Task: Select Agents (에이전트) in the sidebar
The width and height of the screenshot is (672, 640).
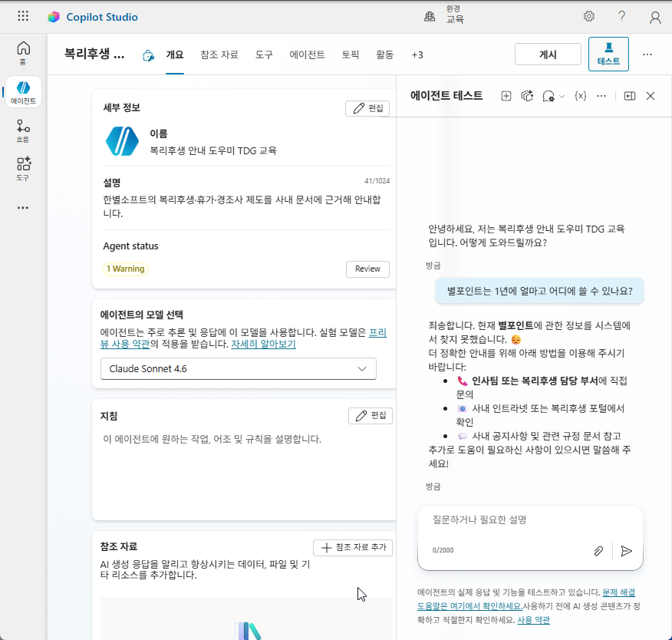Action: (23, 92)
